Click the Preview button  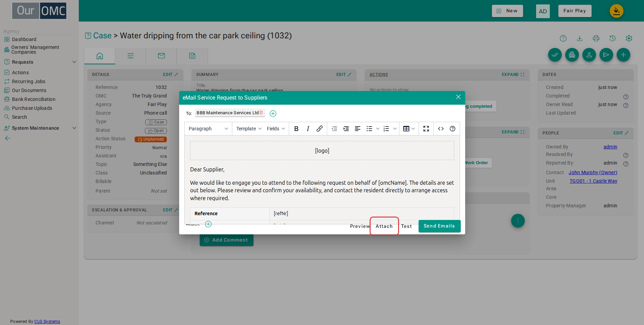coord(360,226)
